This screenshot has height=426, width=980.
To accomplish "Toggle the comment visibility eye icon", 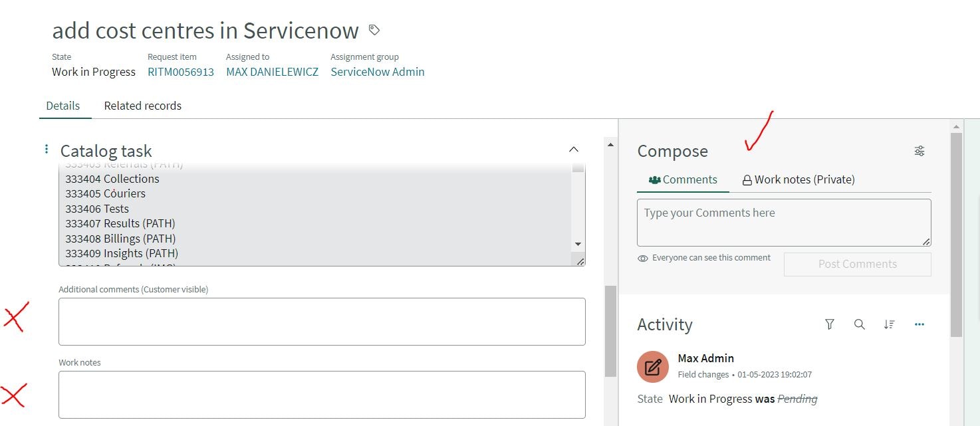I will click(642, 257).
